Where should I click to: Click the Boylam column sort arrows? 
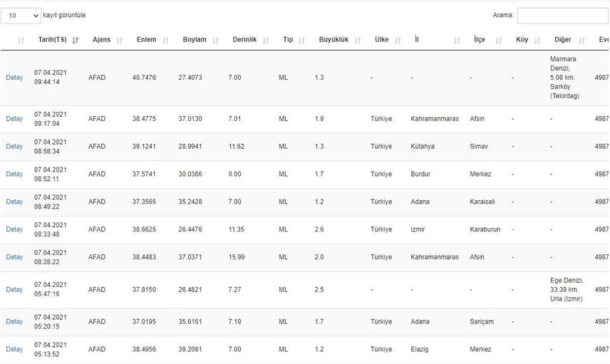pos(215,40)
